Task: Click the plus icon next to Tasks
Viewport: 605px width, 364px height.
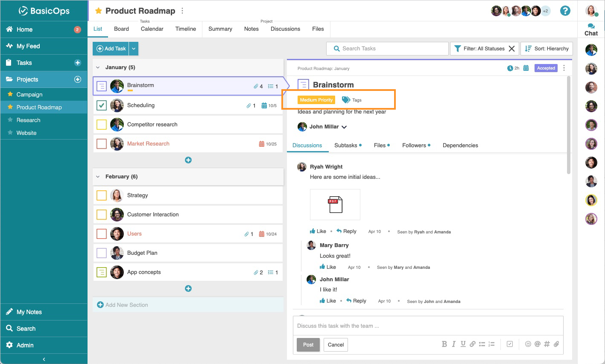Action: [x=78, y=63]
